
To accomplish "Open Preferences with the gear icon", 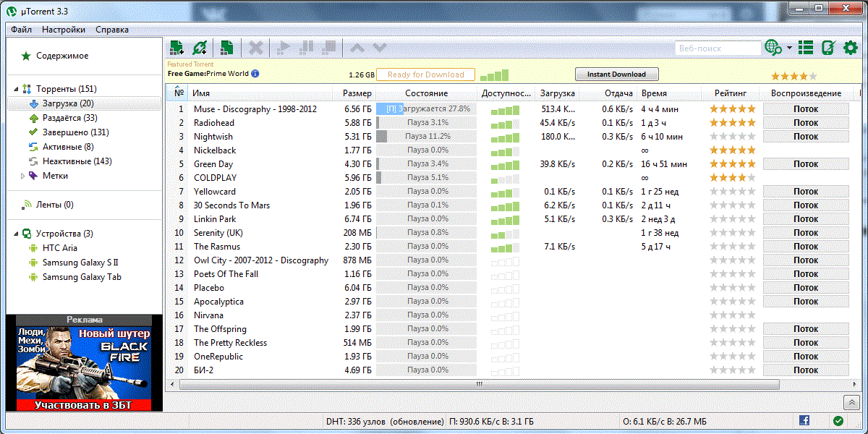I will pyautogui.click(x=851, y=48).
